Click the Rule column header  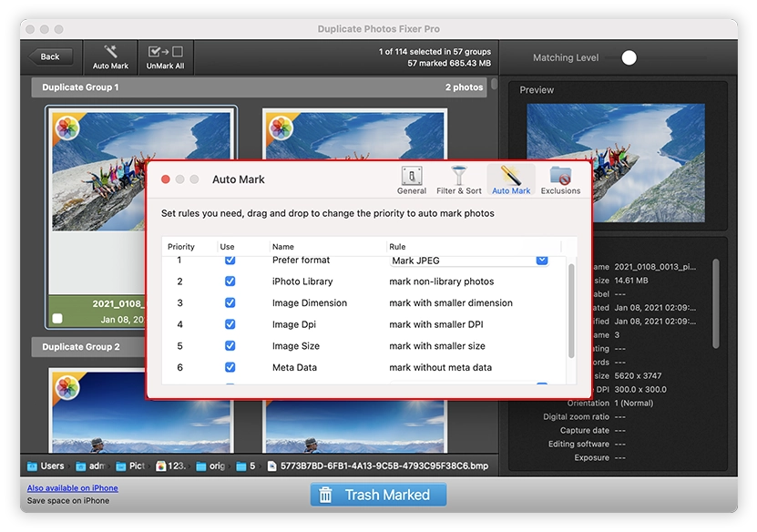pos(397,247)
